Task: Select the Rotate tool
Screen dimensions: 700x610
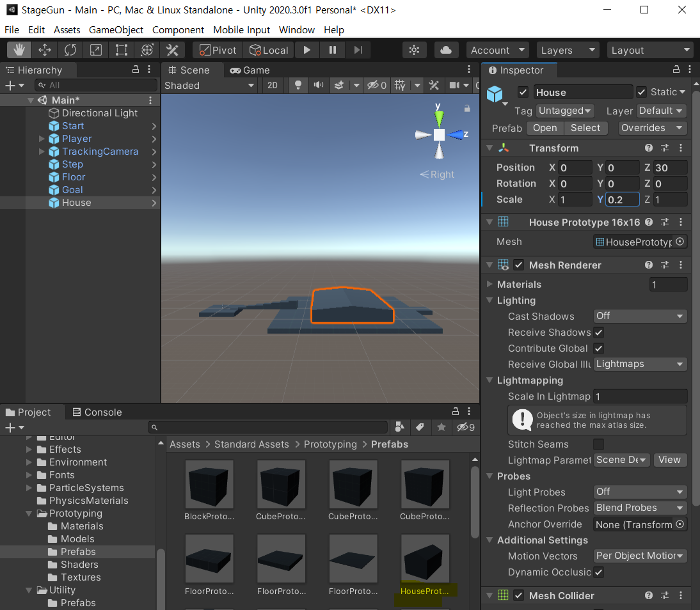Action: point(70,50)
